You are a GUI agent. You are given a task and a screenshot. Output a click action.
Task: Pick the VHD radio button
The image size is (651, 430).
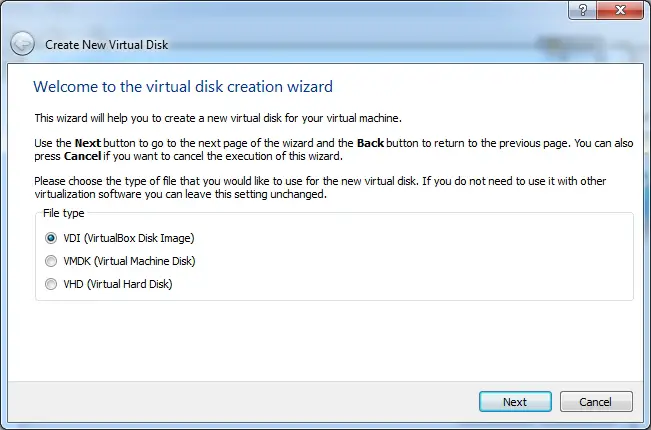[x=51, y=284]
